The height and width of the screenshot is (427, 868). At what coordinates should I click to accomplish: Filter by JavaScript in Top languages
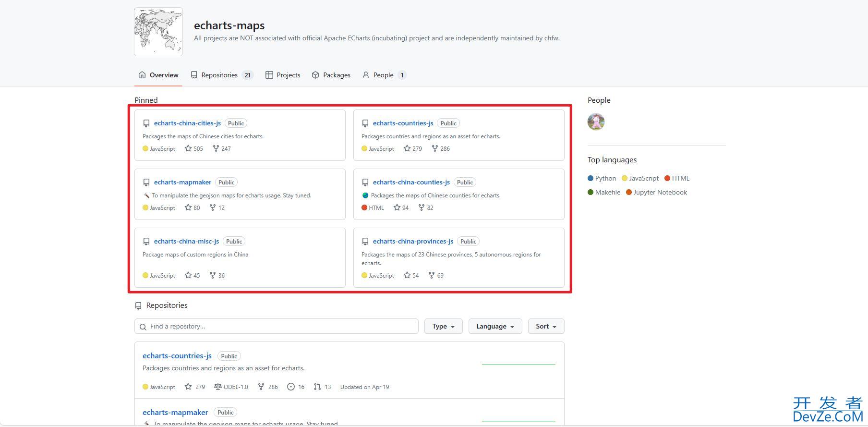pos(640,178)
